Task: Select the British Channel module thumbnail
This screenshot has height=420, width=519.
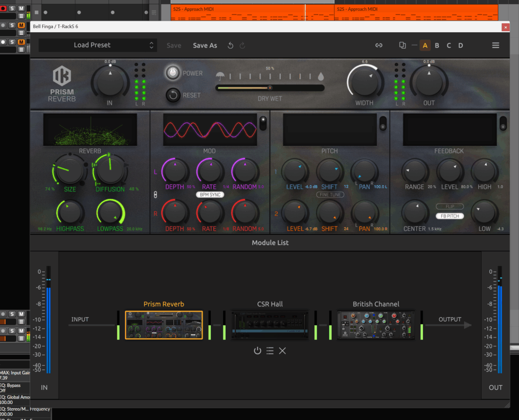Action: (x=376, y=325)
